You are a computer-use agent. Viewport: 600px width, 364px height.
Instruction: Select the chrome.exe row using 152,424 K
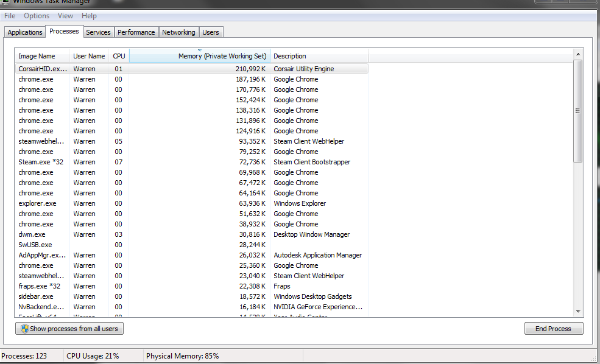tap(192, 100)
